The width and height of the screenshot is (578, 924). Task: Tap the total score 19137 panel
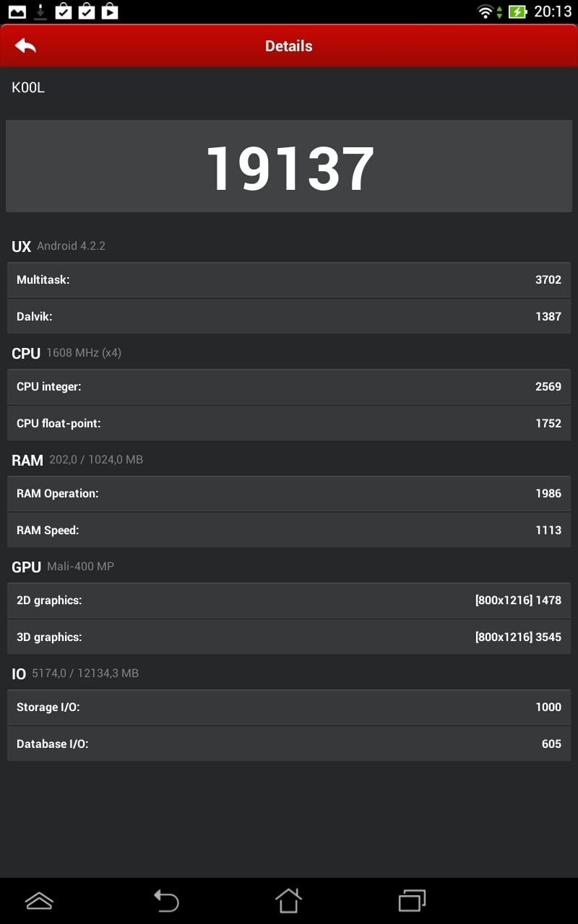289,166
